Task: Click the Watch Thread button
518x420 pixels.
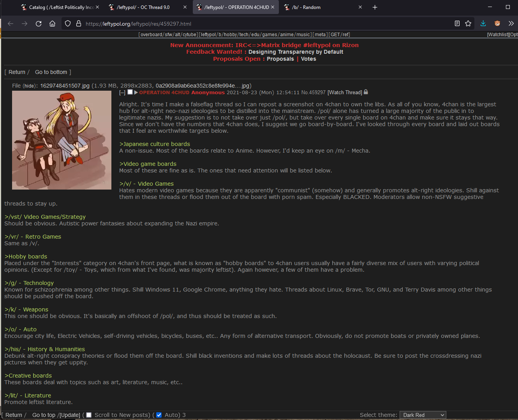Action: pos(345,93)
